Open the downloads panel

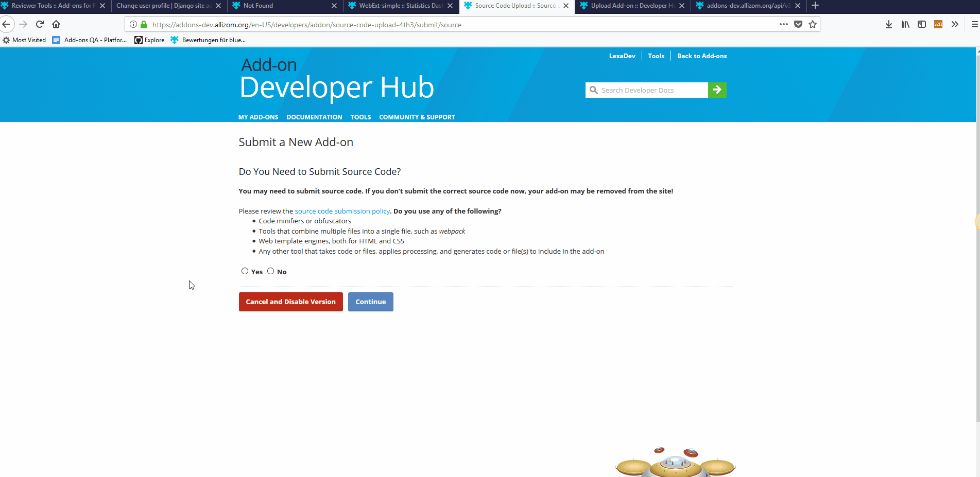pos(888,24)
